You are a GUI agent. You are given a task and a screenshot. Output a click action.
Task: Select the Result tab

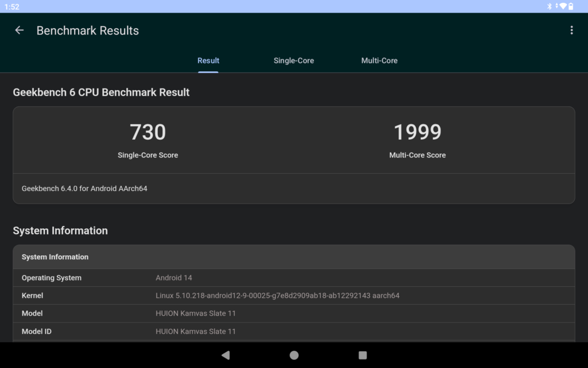[x=208, y=60]
